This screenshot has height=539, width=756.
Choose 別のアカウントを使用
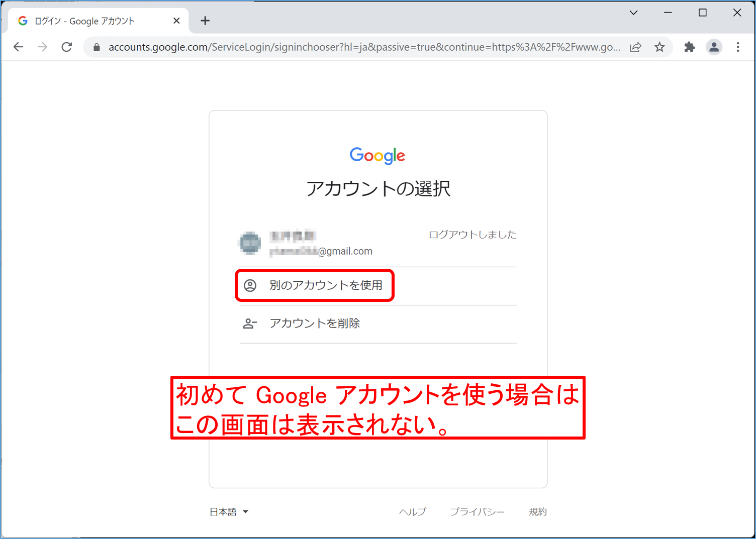[378, 285]
